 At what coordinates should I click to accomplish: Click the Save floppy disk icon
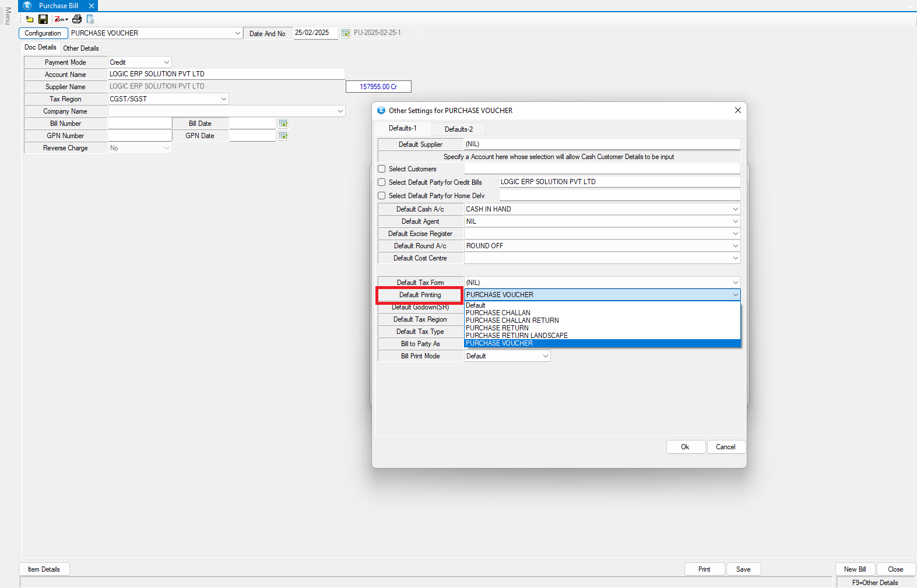43,19
